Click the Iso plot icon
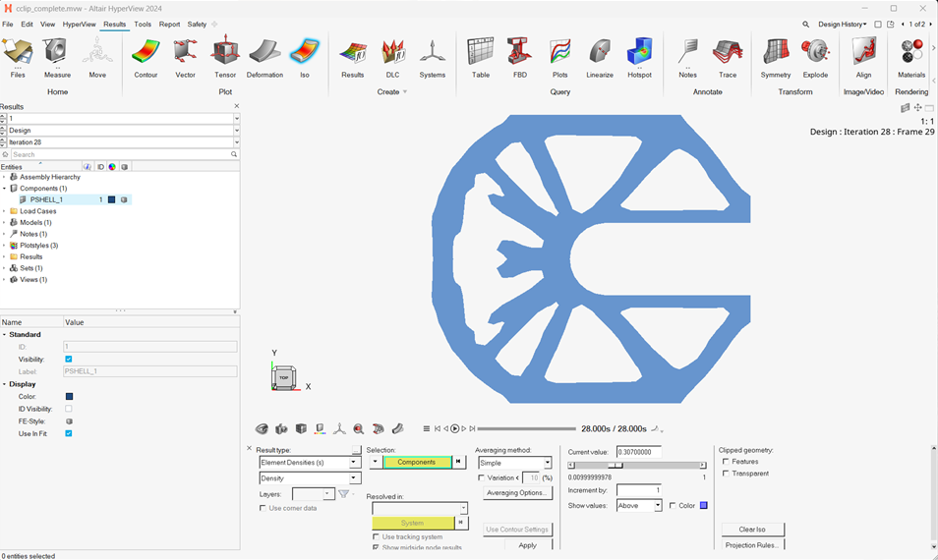The height and width of the screenshot is (560, 938). click(x=305, y=55)
